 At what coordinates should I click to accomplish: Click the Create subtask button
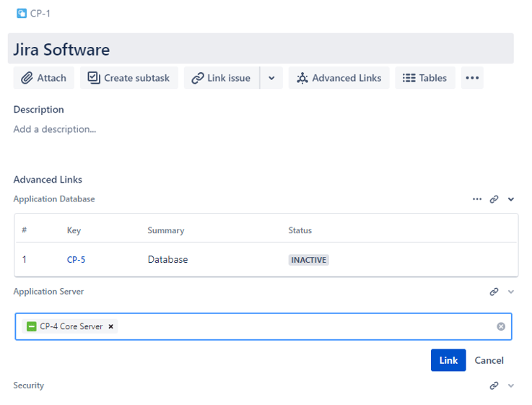(129, 78)
